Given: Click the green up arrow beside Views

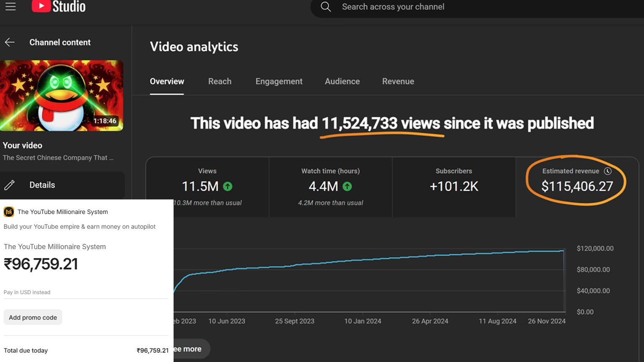Looking at the screenshot, I should (x=228, y=186).
